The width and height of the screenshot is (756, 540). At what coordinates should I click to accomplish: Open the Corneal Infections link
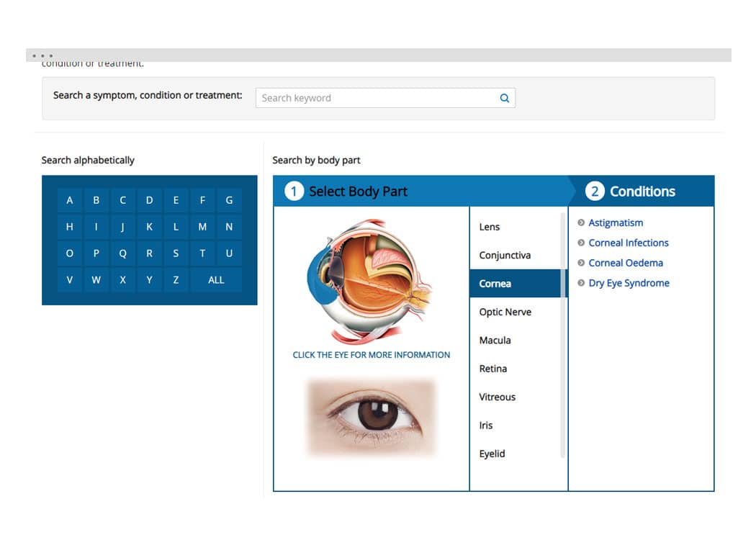click(629, 243)
